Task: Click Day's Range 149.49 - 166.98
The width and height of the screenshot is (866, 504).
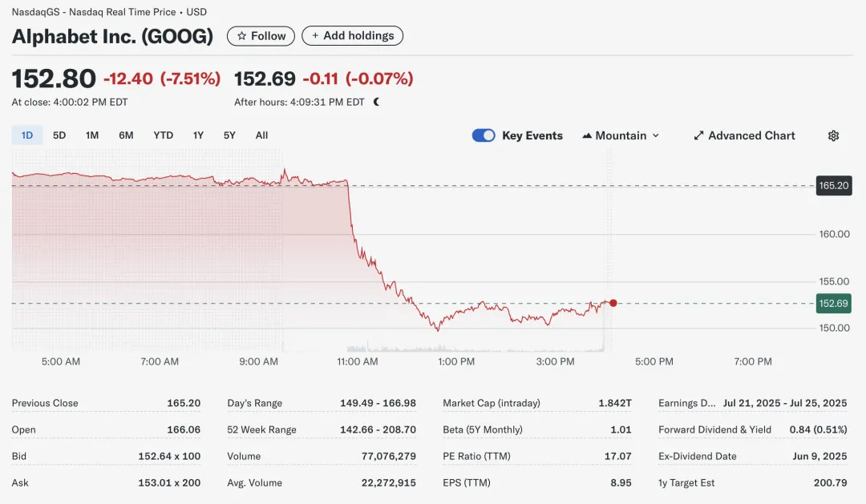Action: 378,403
